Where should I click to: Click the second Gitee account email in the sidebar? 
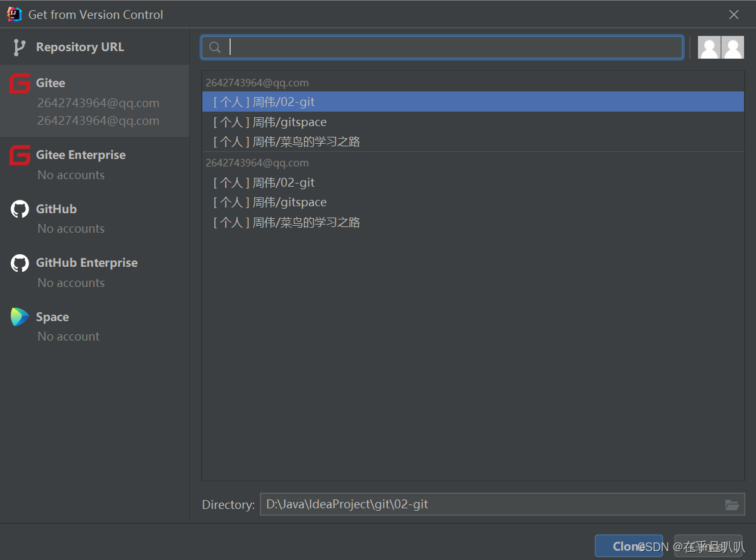tap(98, 120)
